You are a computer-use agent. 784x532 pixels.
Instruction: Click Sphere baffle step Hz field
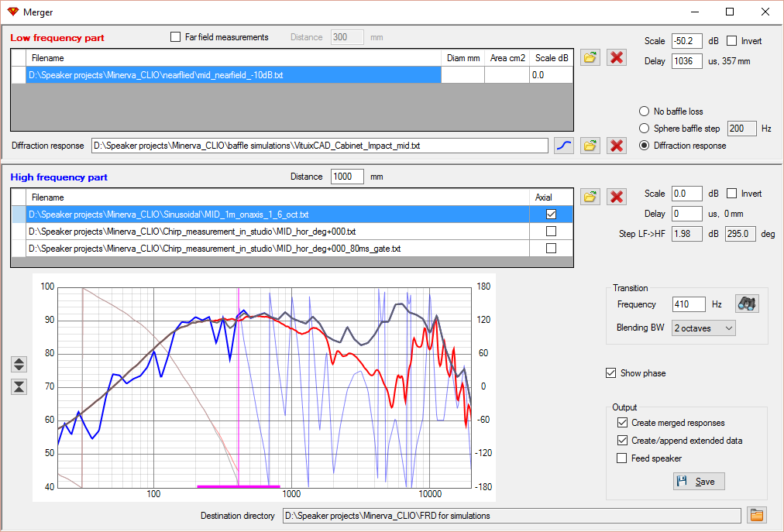click(742, 129)
